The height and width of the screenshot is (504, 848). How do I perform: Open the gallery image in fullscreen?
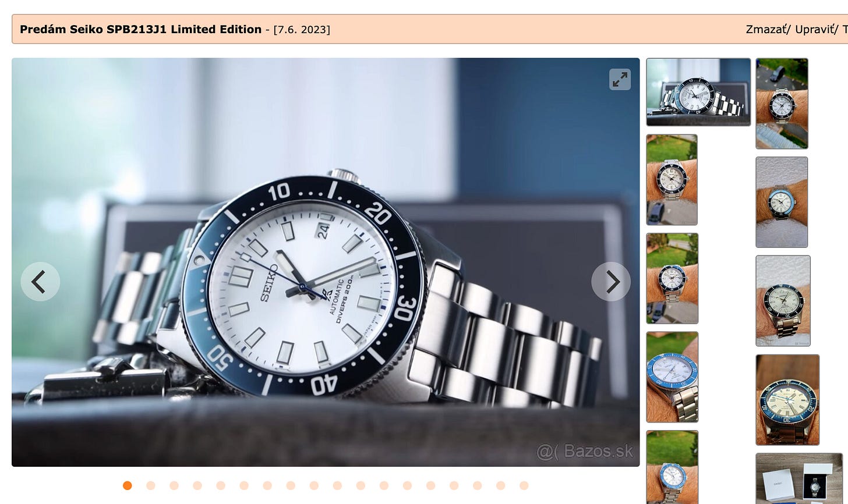click(x=620, y=79)
